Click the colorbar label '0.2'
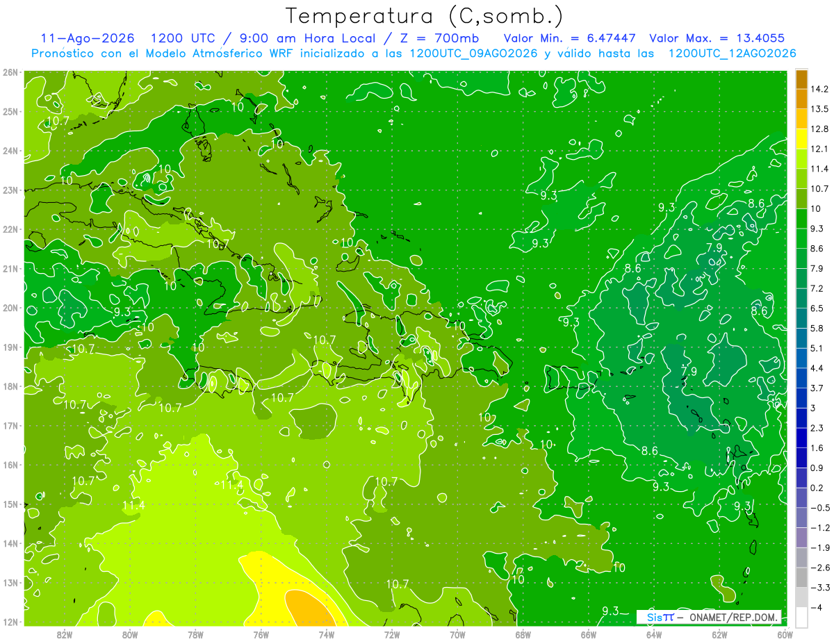 coord(818,488)
